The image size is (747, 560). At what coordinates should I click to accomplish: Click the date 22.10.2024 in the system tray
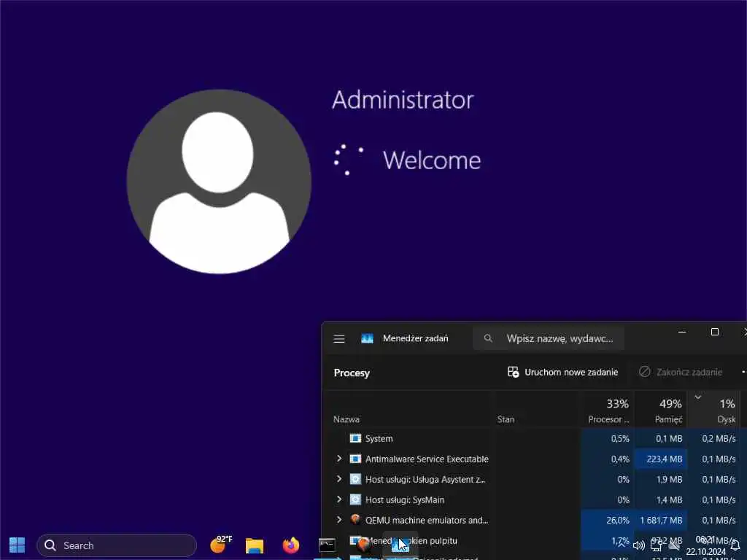(x=705, y=551)
